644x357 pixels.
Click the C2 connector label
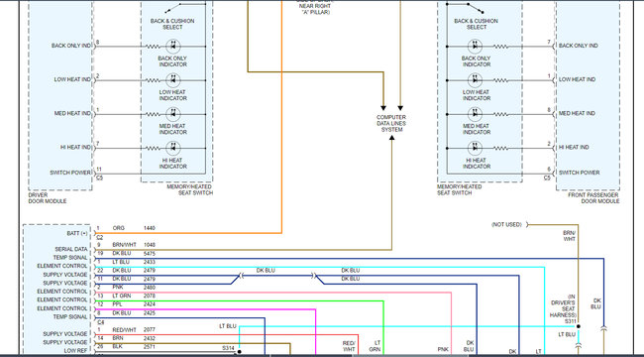click(99, 238)
